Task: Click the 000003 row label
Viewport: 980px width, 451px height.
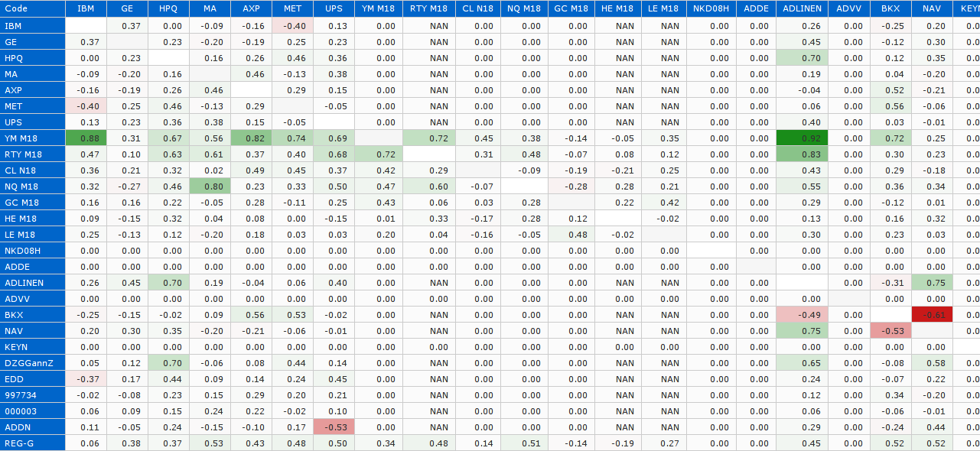Action: pos(33,411)
